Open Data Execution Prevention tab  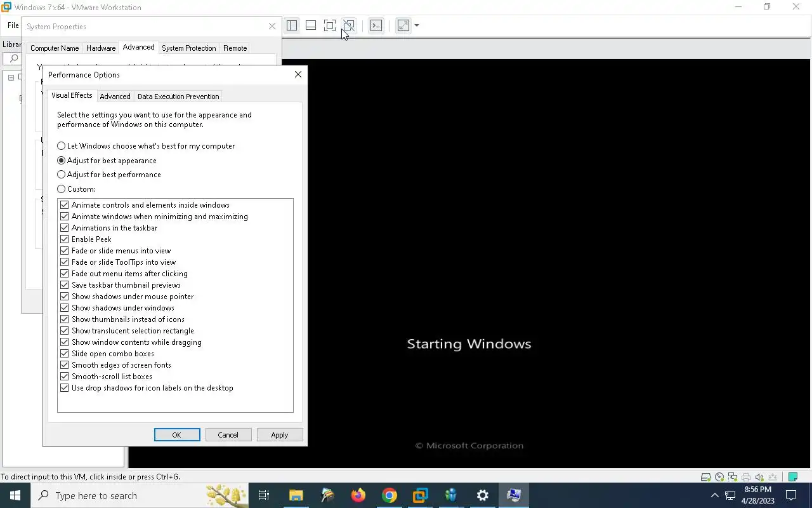coord(178,97)
